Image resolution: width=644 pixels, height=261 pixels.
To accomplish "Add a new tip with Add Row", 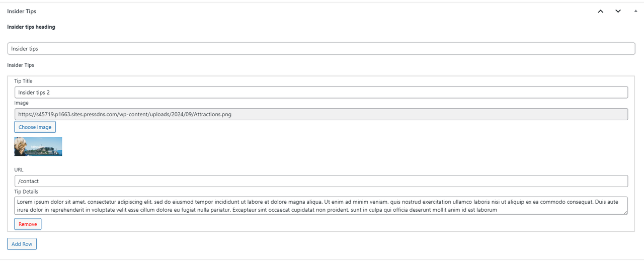I will [x=22, y=244].
